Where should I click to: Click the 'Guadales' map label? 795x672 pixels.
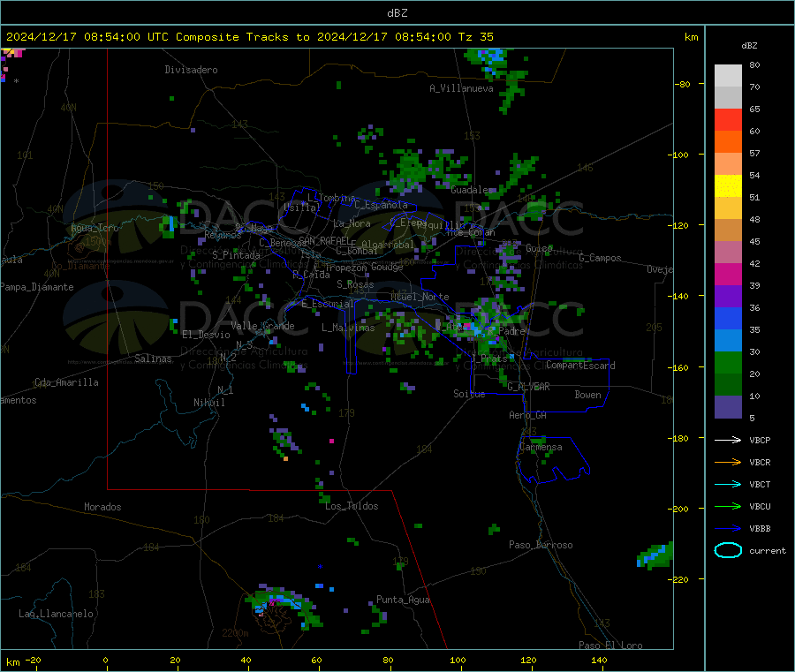tap(472, 190)
